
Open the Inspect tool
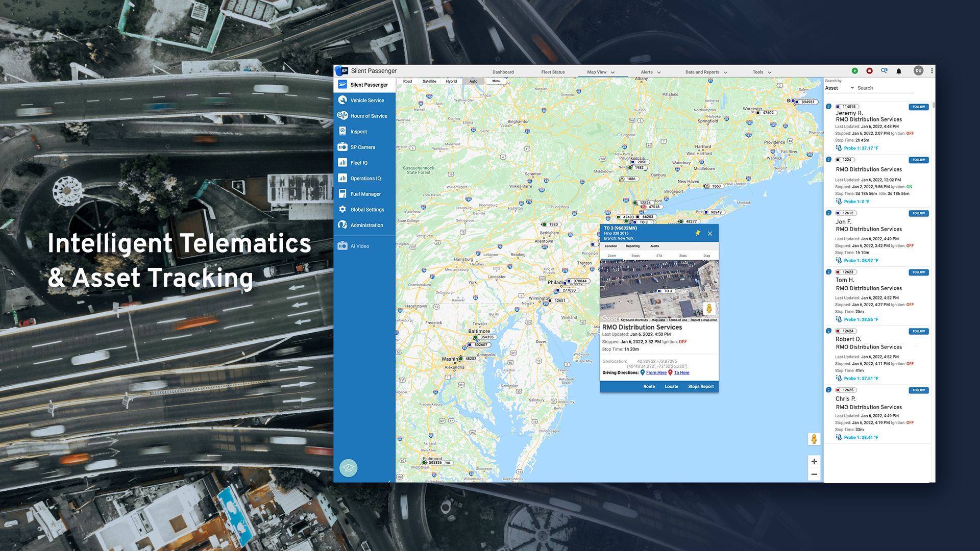[359, 131]
